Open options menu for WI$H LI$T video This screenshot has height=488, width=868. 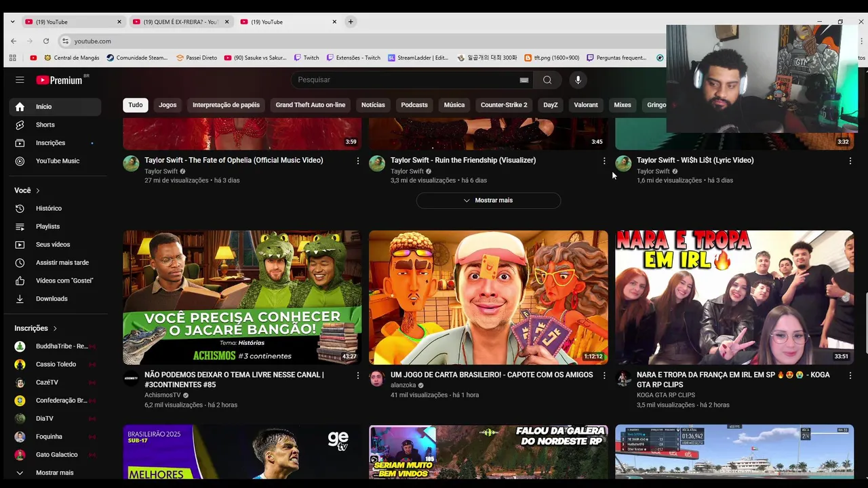click(850, 161)
